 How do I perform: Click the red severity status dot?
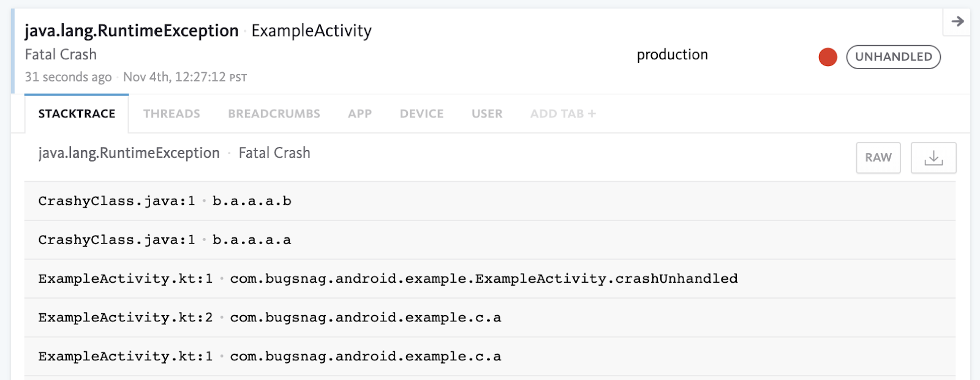point(827,57)
